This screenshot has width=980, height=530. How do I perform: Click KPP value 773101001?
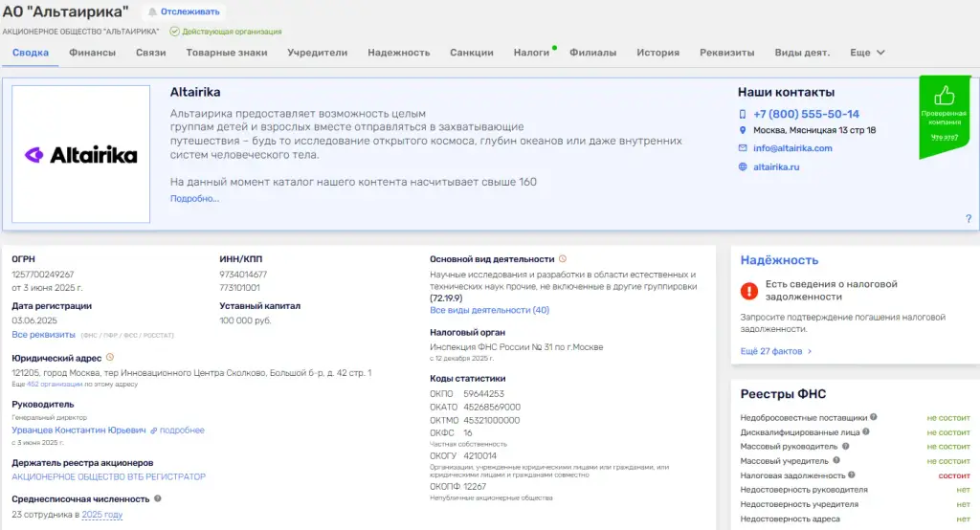(239, 288)
